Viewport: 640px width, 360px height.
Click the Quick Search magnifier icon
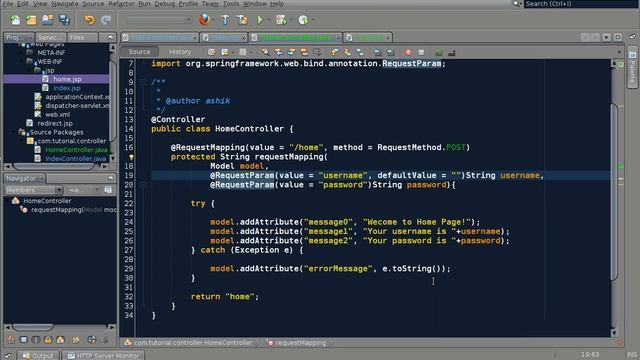click(517, 4)
